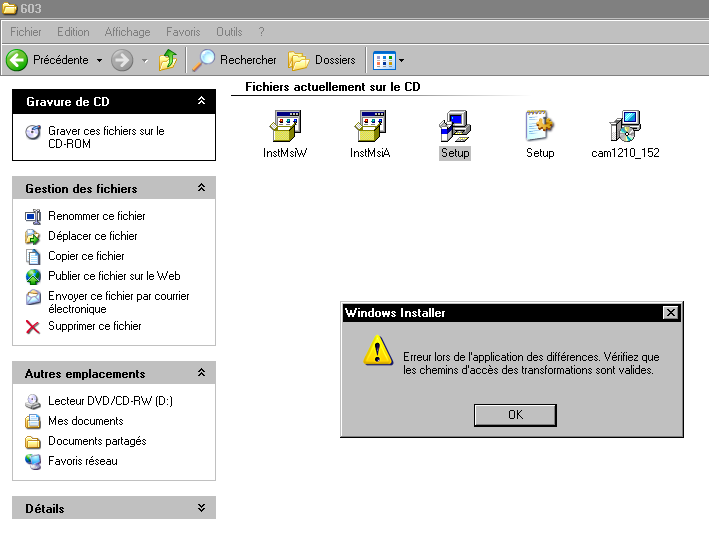
Task: Open the Affichage menu
Action: coord(128,32)
